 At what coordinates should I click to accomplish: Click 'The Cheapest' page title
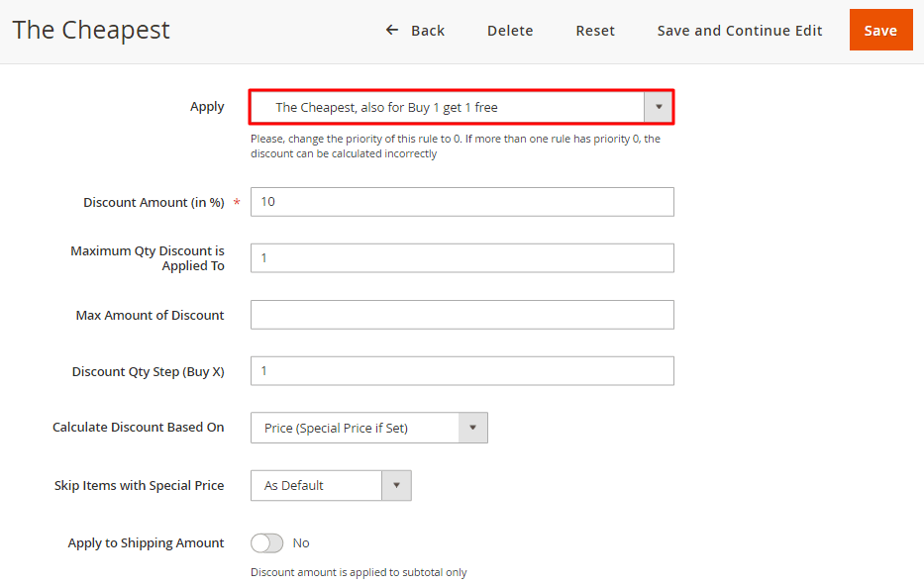91,30
